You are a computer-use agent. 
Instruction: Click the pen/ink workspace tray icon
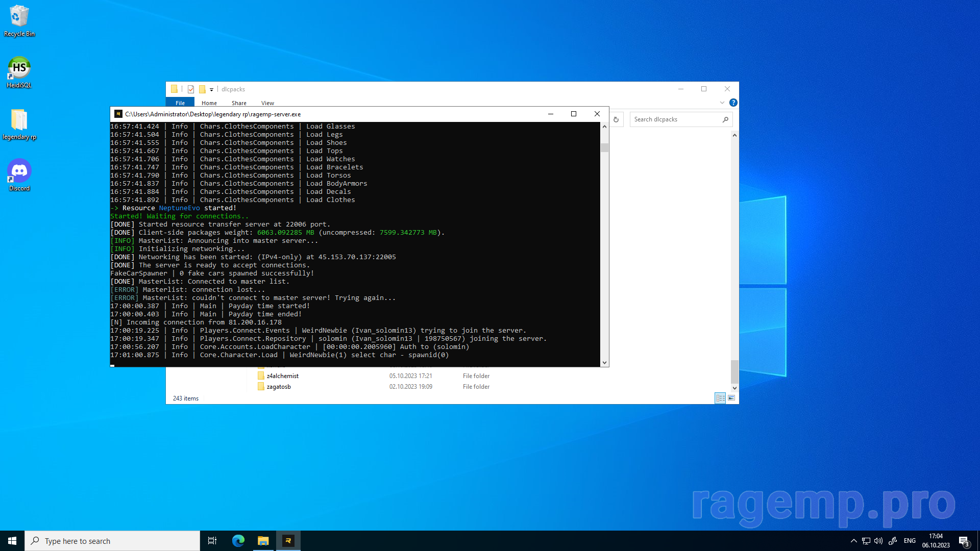coord(893,541)
